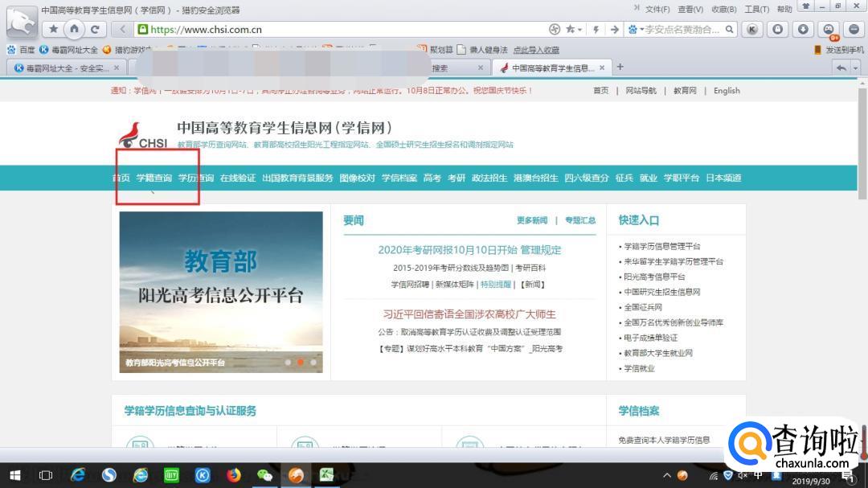Click the 阳光高考信息公开平台 banner image
The height and width of the screenshot is (488, 868).
click(221, 292)
